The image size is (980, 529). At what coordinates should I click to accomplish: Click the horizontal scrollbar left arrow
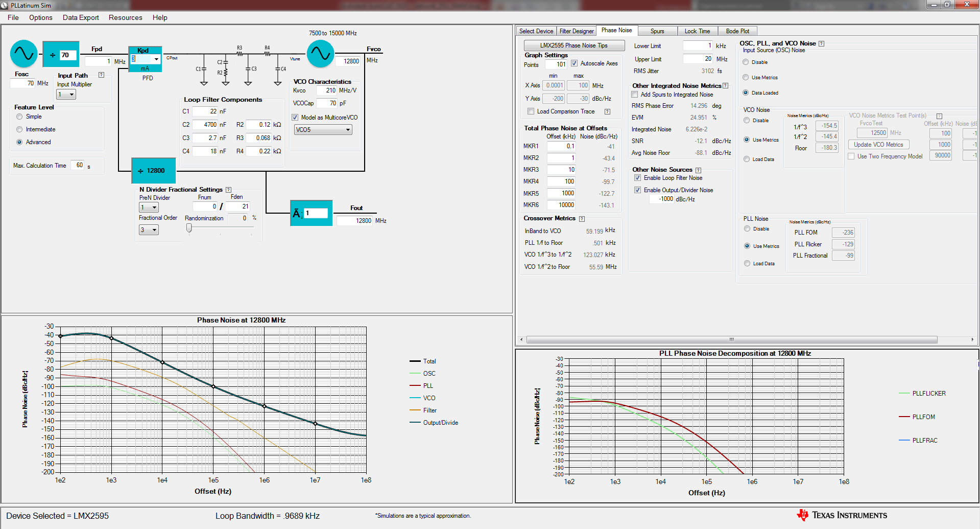click(x=521, y=339)
